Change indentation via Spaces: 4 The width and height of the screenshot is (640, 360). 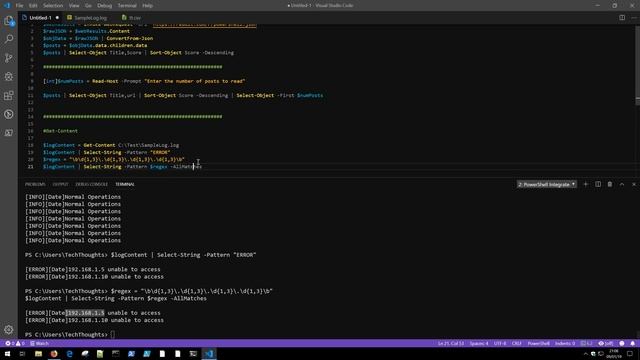pos(479,343)
